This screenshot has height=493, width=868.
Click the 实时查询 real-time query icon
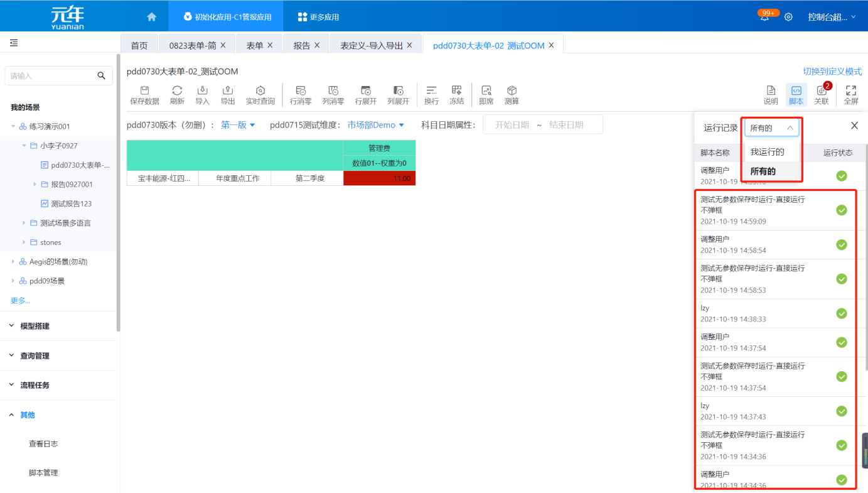260,90
